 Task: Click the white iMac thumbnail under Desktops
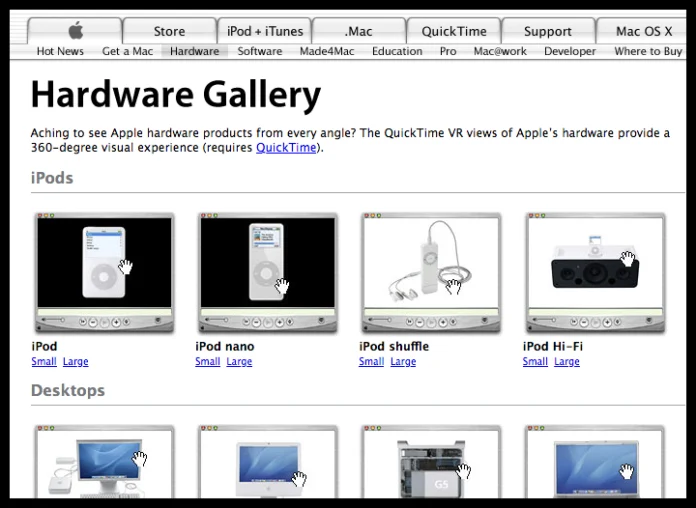(268, 461)
